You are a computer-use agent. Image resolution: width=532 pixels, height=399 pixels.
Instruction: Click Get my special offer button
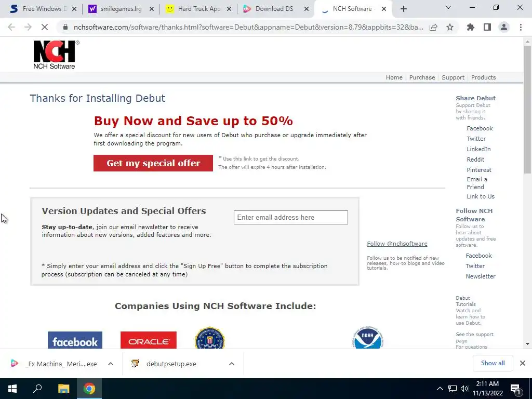153,163
